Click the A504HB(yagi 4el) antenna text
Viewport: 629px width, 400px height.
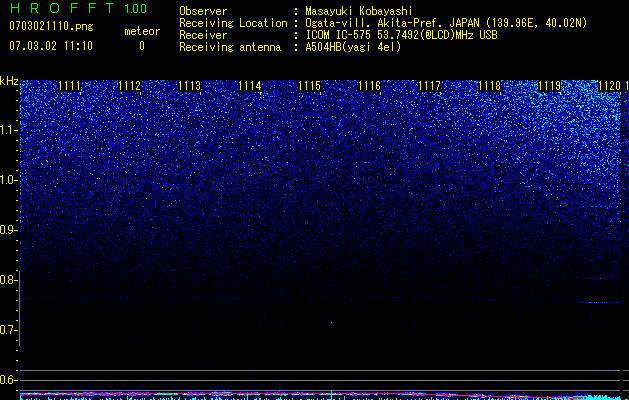[x=353, y=47]
